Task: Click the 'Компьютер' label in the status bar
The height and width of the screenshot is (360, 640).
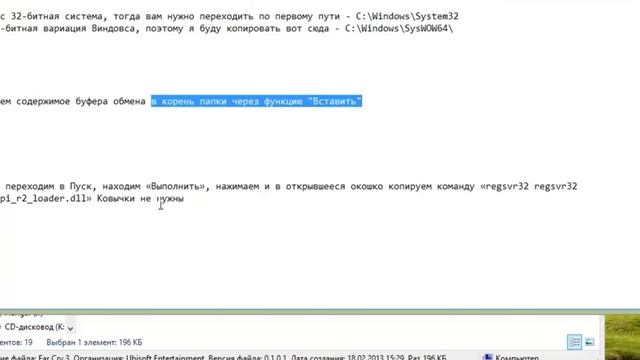Action: pyautogui.click(x=517, y=357)
